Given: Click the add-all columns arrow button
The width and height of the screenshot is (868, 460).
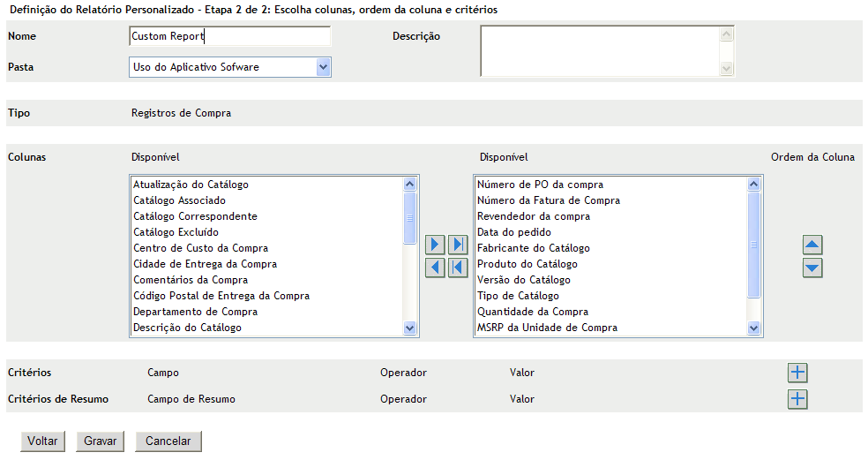Looking at the screenshot, I should (458, 245).
